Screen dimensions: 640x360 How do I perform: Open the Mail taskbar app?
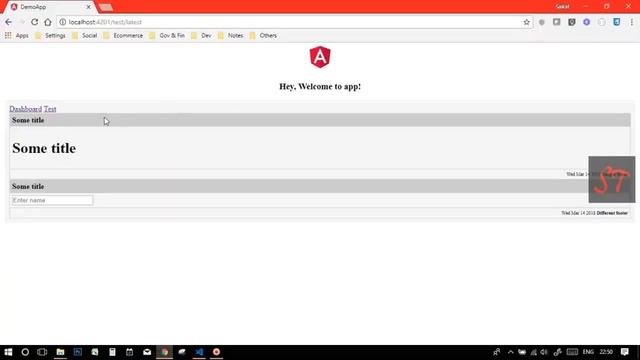point(147,352)
